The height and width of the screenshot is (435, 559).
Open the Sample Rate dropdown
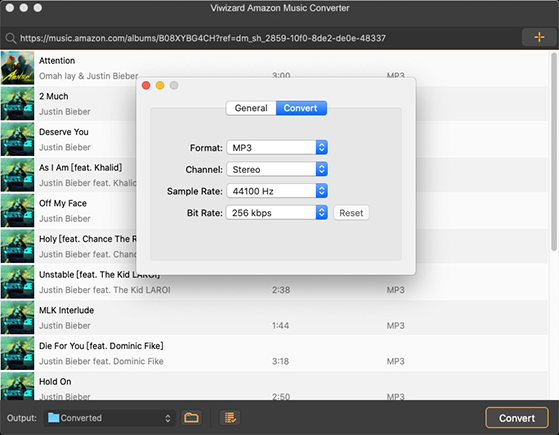(x=277, y=191)
